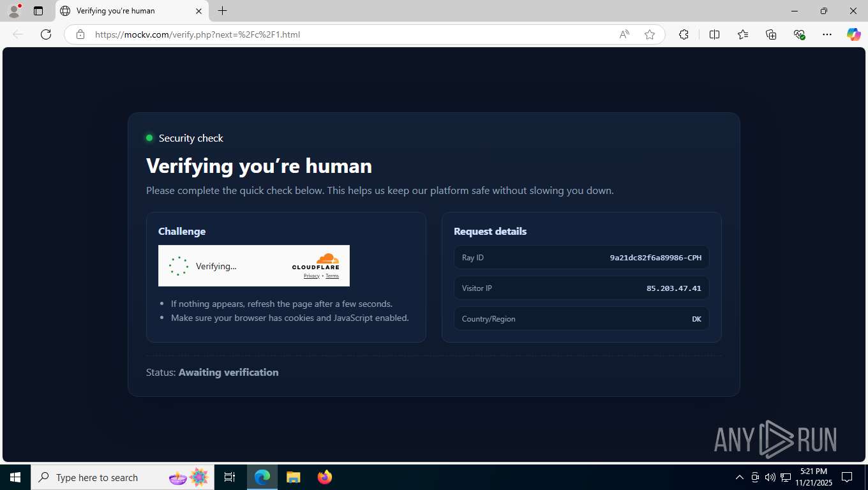This screenshot has height=490, width=868.
Task: Open the taskbar clock and calendar
Action: (813, 477)
